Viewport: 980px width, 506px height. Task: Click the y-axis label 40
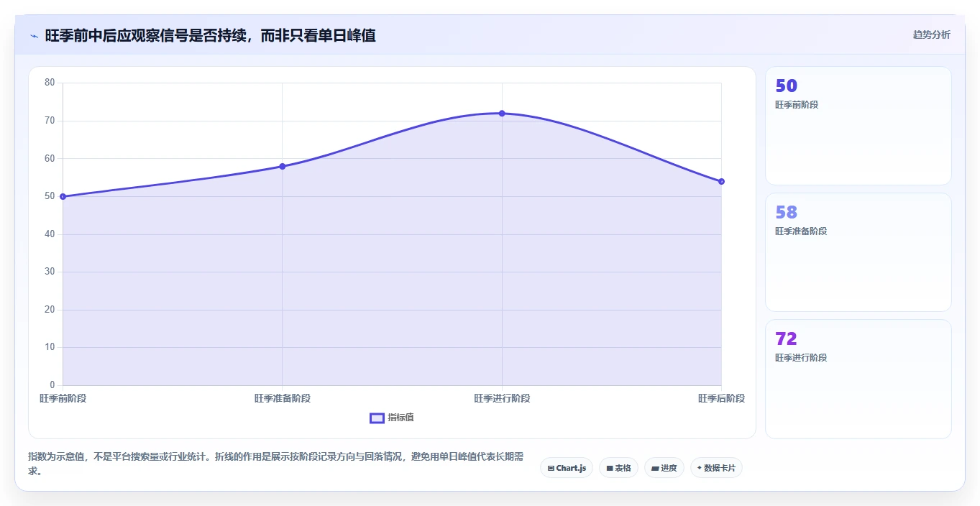pyautogui.click(x=50, y=234)
